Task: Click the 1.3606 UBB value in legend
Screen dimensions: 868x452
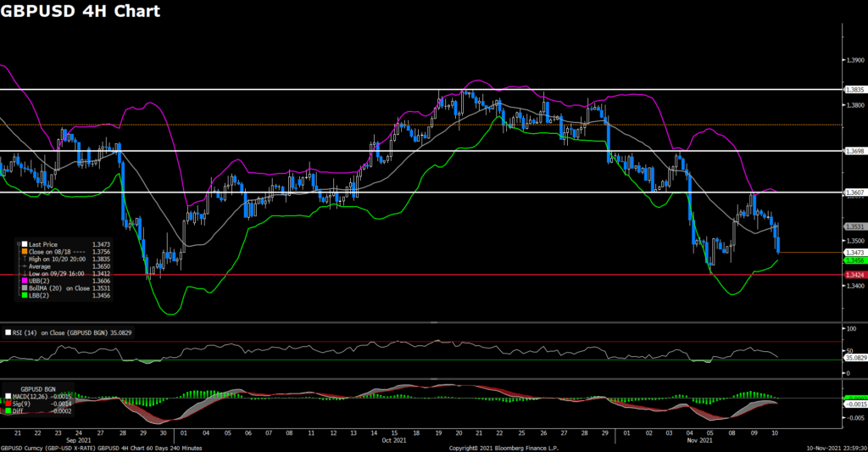Action: click(102, 281)
